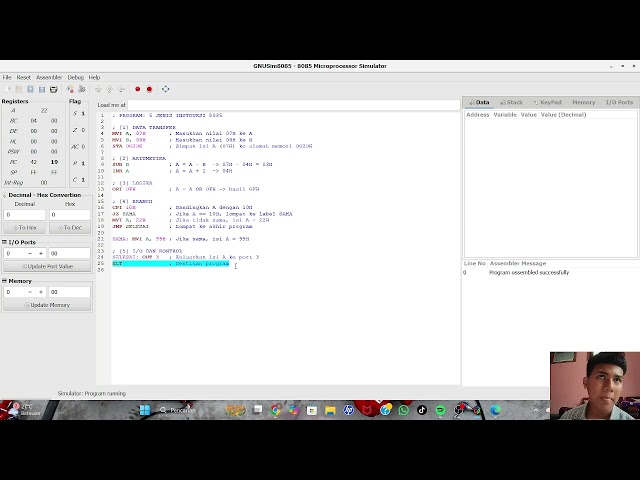
Task: Open the Windows Start menu
Action: pos(145,410)
